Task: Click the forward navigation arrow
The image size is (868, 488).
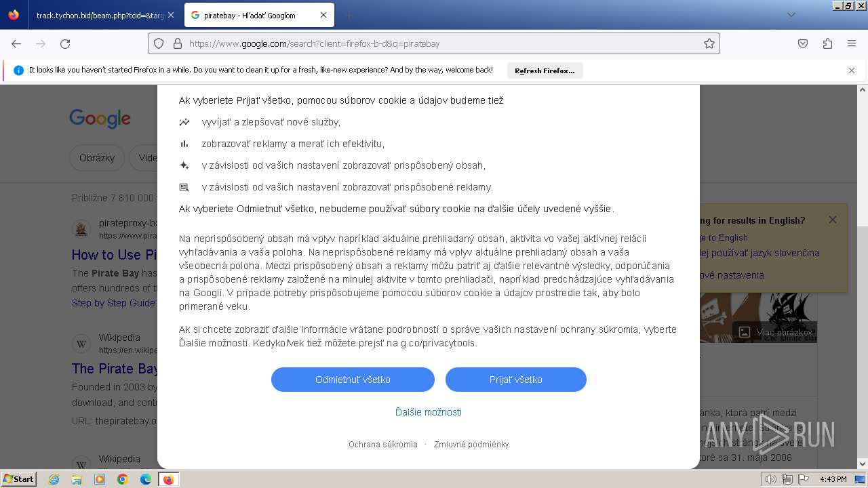Action: pyautogui.click(x=41, y=43)
